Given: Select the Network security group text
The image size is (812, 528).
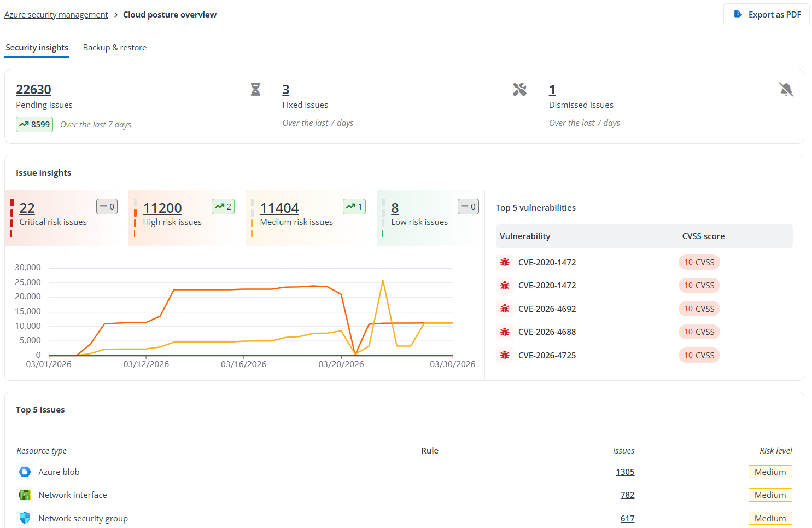Looking at the screenshot, I should pos(83,519).
